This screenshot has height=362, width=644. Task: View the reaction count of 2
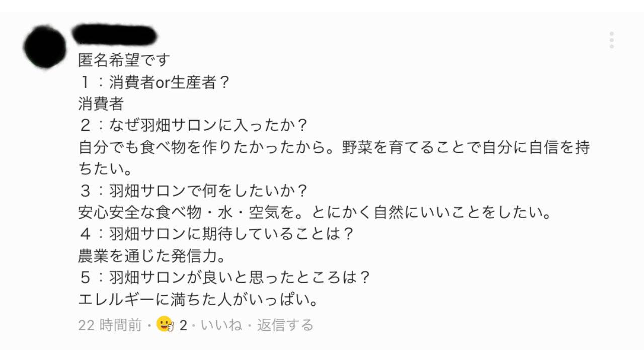(x=183, y=326)
